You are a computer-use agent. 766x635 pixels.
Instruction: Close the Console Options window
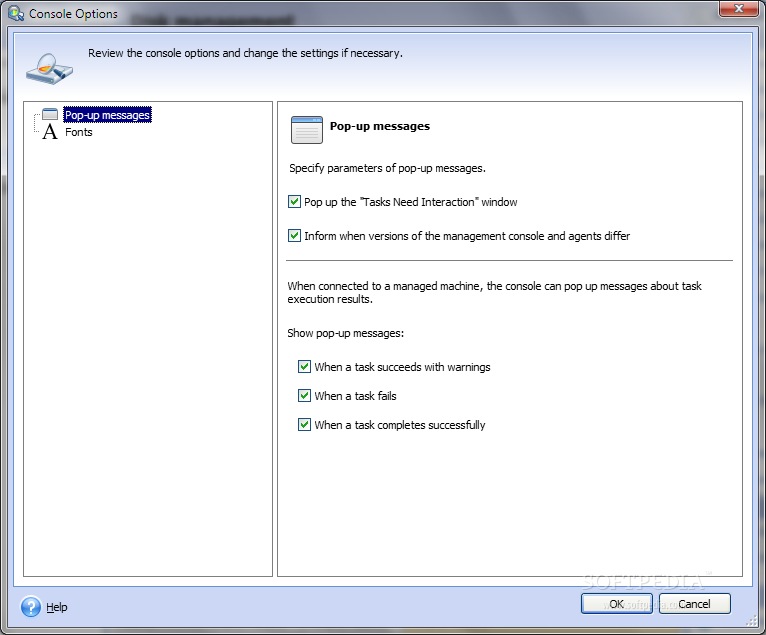[738, 9]
